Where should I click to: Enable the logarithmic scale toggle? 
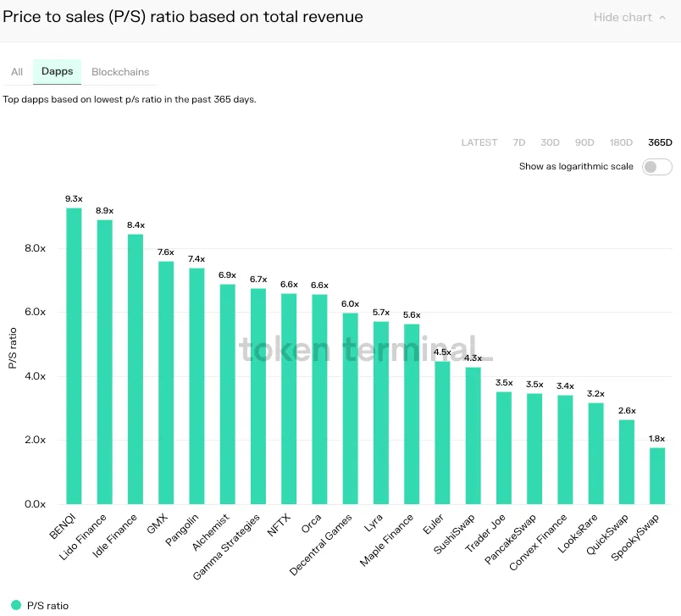[x=656, y=167]
